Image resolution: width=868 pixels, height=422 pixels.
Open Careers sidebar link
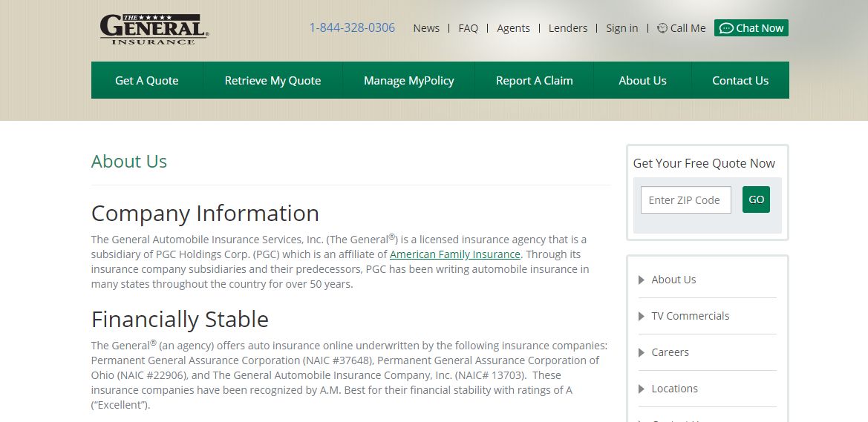click(x=670, y=352)
